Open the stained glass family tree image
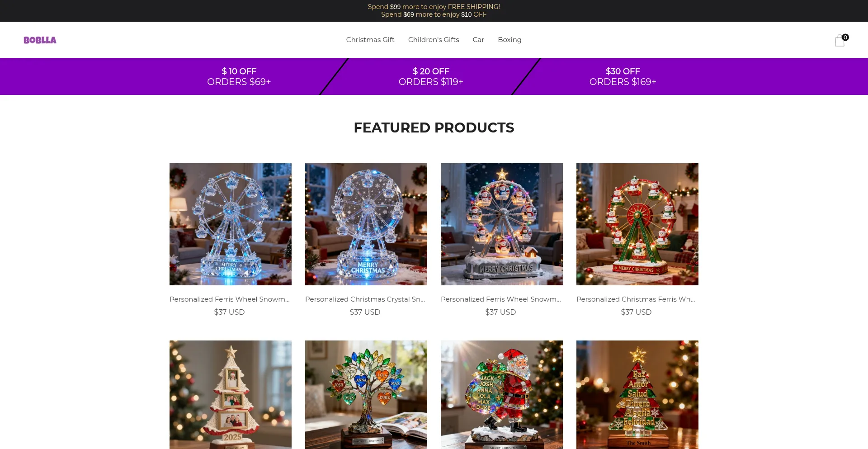The height and width of the screenshot is (449, 868). coord(366,395)
